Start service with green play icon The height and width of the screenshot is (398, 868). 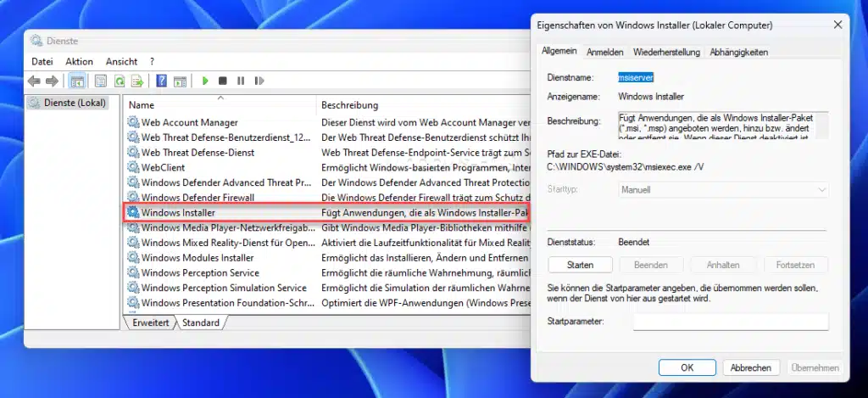click(205, 81)
